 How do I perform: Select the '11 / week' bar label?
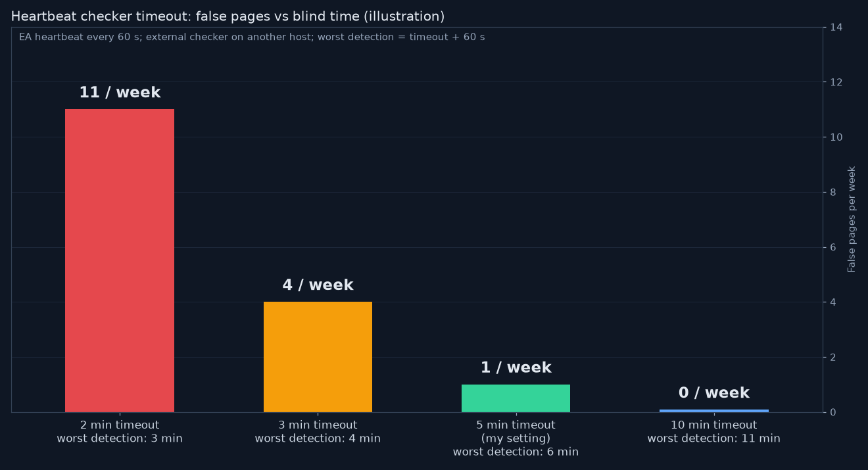tap(120, 93)
